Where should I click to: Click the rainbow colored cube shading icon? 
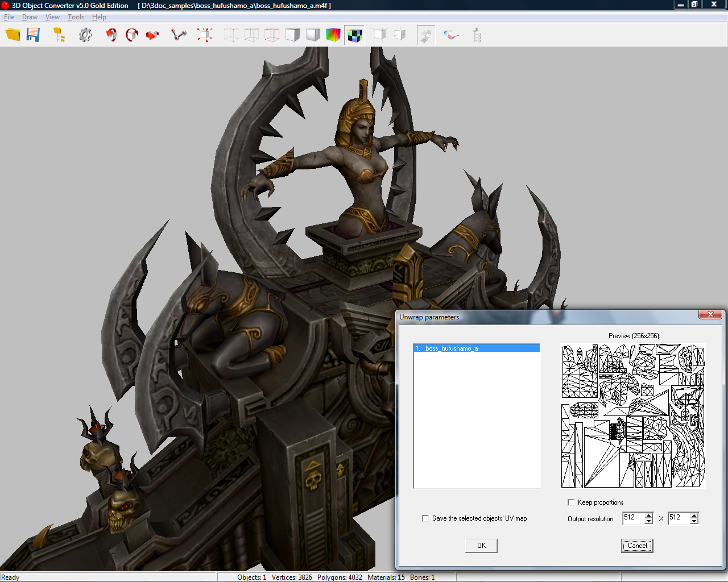[x=333, y=35]
